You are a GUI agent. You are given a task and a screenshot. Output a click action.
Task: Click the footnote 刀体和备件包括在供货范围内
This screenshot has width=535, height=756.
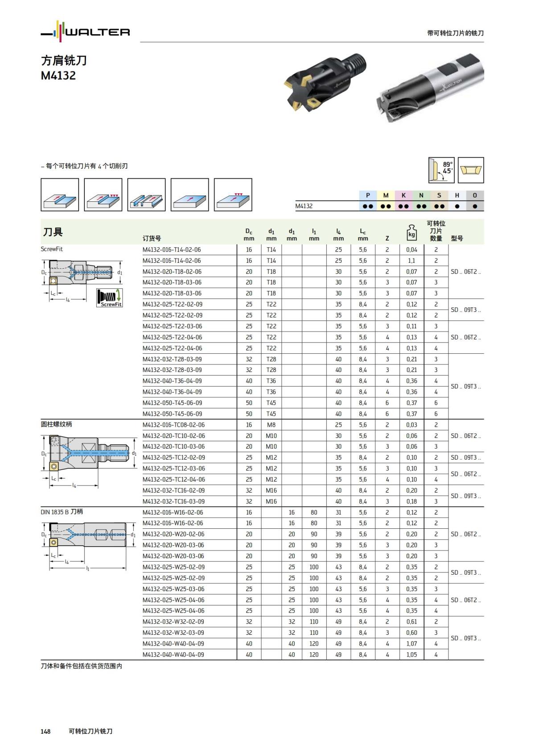pos(82,666)
